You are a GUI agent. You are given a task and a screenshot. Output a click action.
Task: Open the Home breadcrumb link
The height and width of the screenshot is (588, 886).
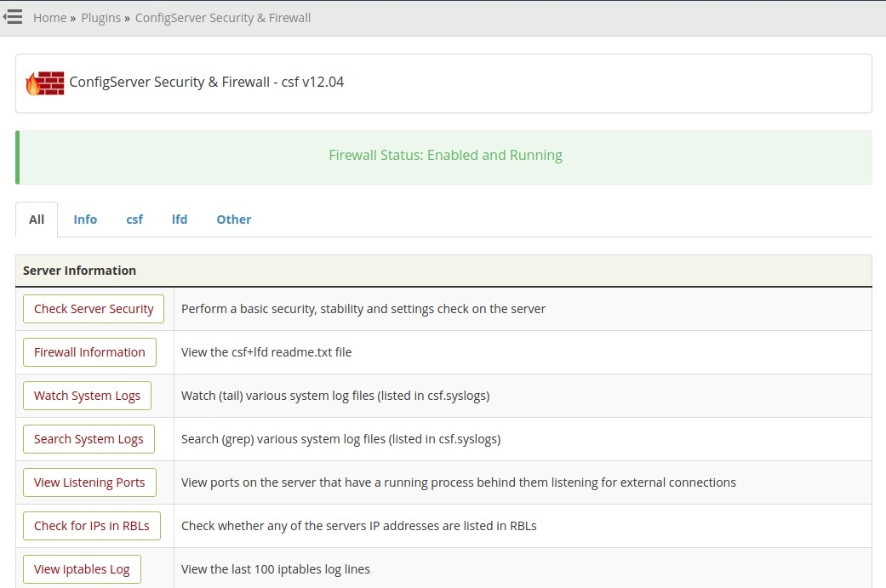click(x=49, y=18)
